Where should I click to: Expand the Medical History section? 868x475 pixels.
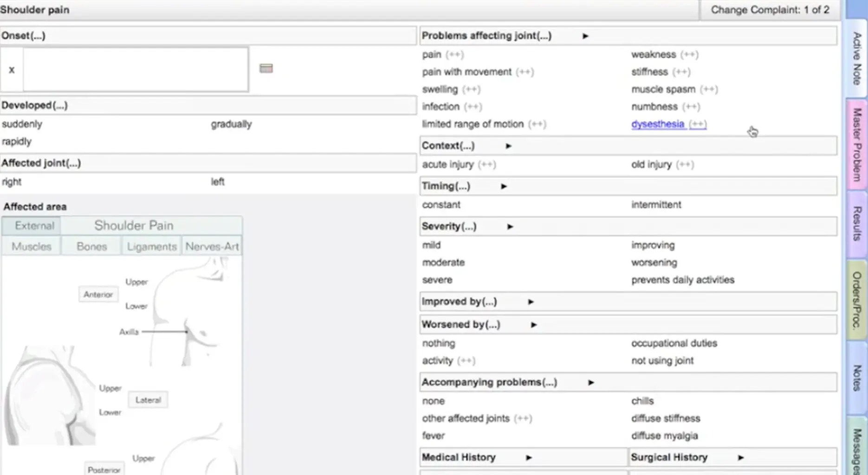tap(528, 457)
